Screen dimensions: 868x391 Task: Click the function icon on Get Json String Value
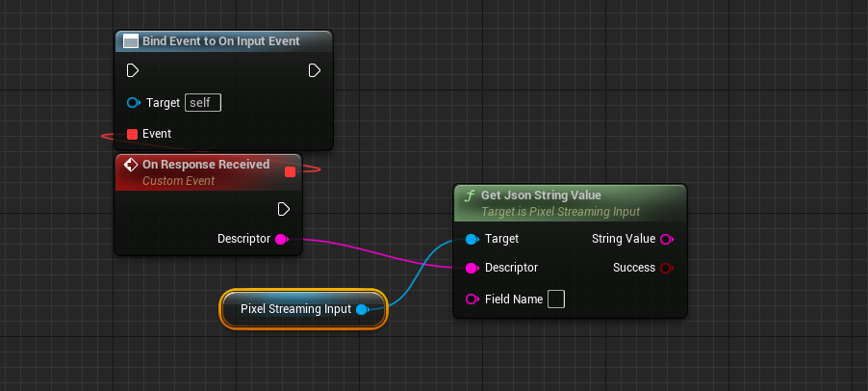470,195
